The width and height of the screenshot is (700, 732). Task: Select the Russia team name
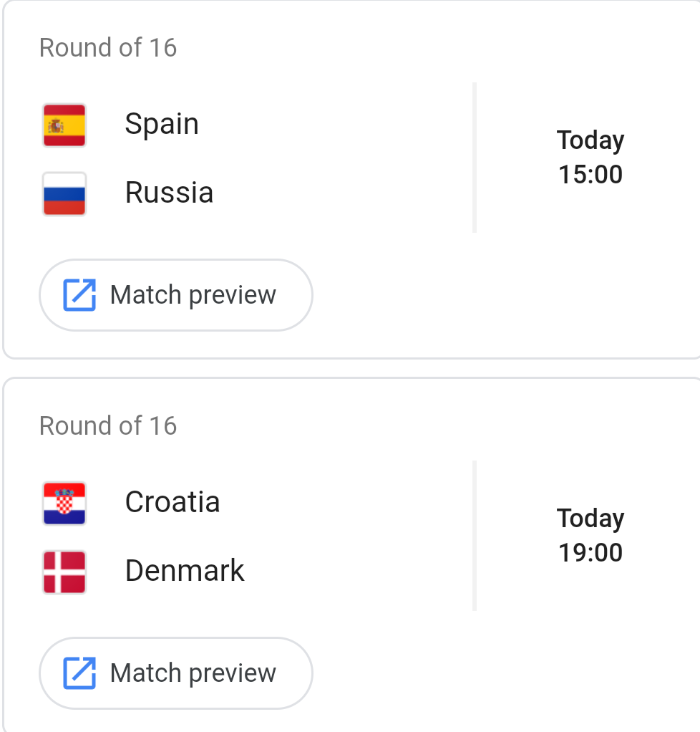coord(169,193)
